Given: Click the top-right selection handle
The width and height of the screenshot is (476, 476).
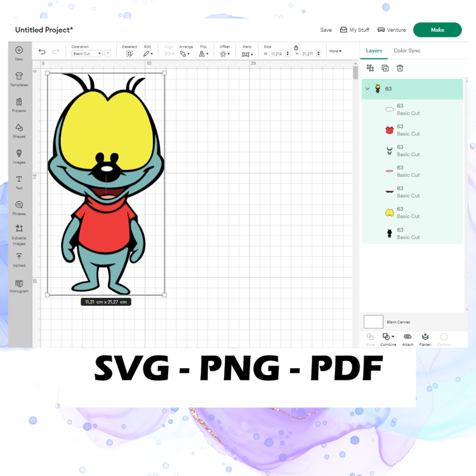Looking at the screenshot, I should tap(164, 73).
